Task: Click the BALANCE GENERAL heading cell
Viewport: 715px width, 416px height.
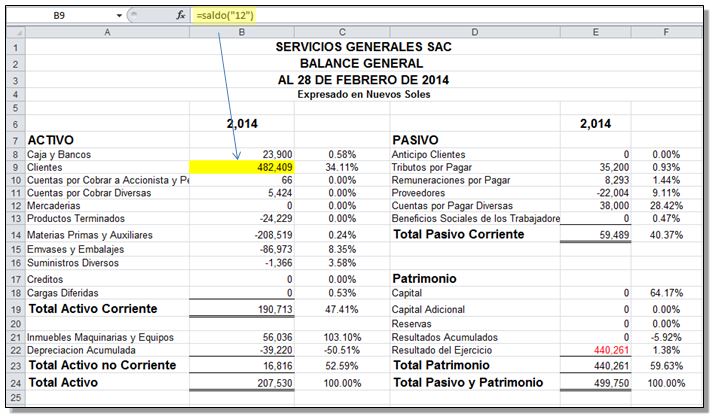Action: [362, 63]
